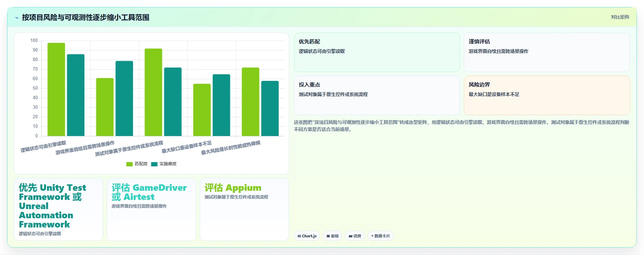
Task: Click the 对比矩阵 label in the header
Action: tap(620, 17)
